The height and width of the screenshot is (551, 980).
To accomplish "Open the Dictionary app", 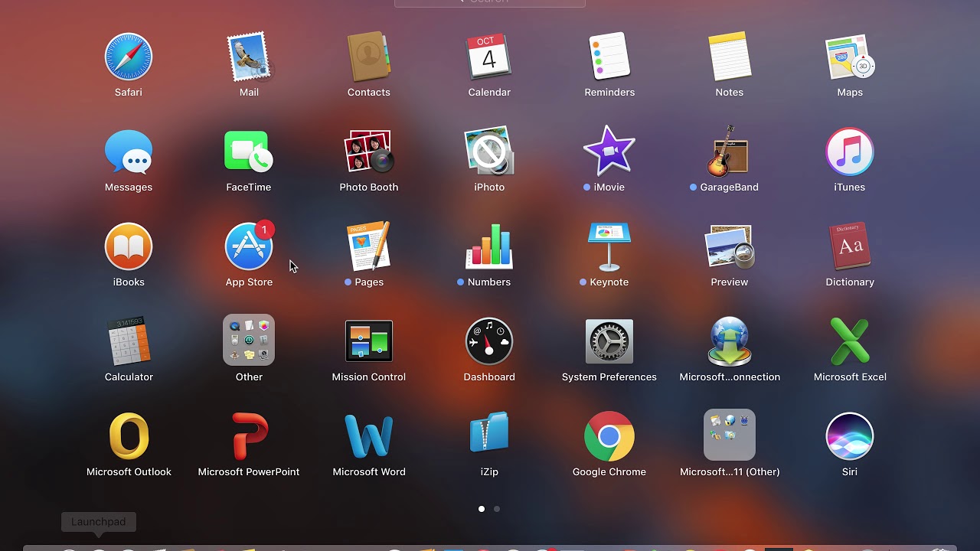I will 850,246.
